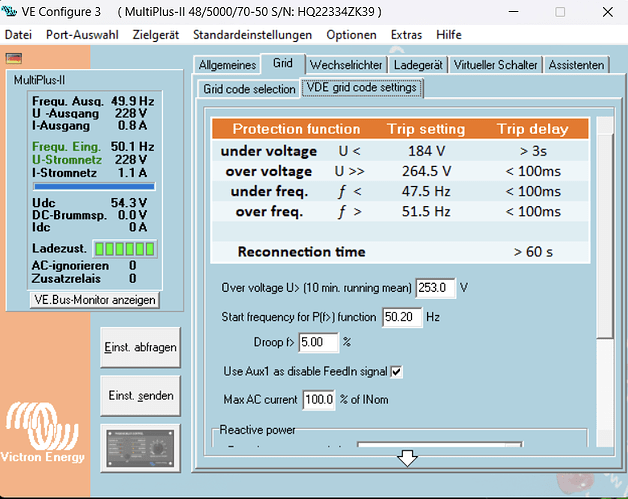628x499 pixels.
Task: Open the Hilfe menu
Action: click(x=449, y=35)
